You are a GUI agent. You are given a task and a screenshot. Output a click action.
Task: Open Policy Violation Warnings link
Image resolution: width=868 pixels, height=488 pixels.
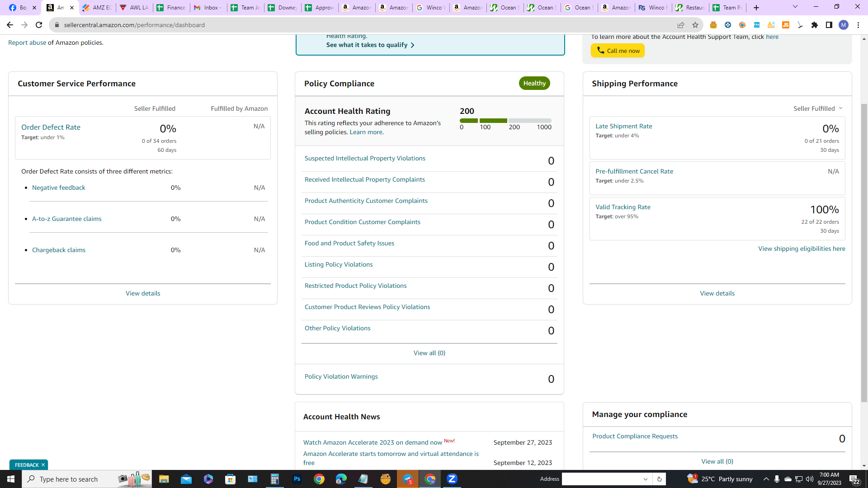click(341, 376)
